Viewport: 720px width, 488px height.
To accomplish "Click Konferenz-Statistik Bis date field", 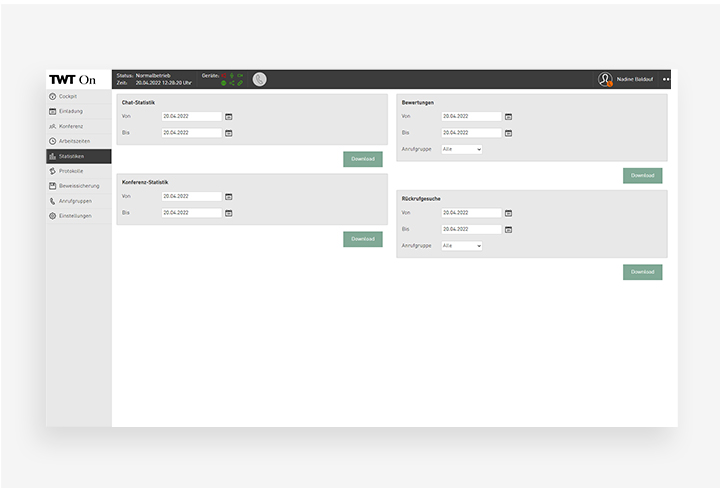I will click(x=192, y=213).
